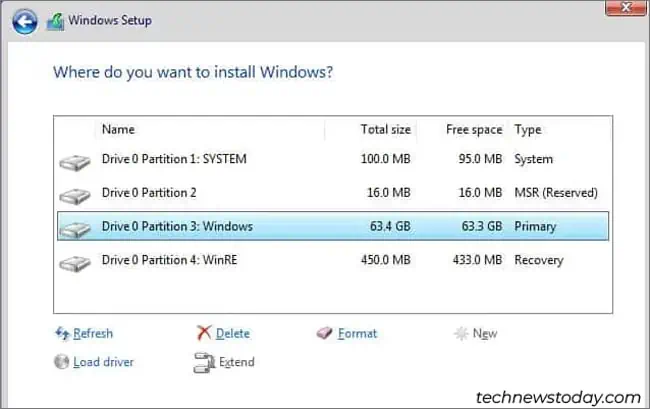Viewport: 650px width, 409px height.
Task: Select Drive 0 Partition 4: WinRE row
Action: click(333, 260)
